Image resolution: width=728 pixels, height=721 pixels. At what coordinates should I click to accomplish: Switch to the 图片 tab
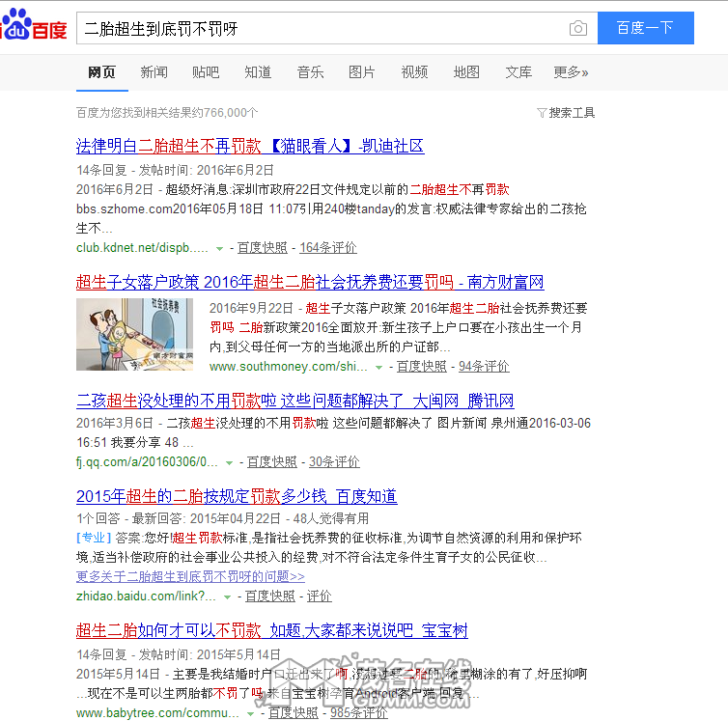click(x=362, y=72)
